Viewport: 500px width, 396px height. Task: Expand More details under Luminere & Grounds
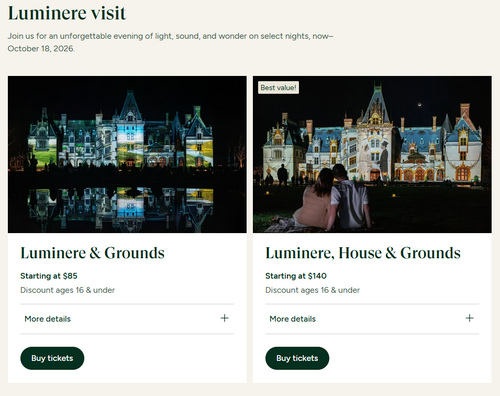click(x=127, y=319)
